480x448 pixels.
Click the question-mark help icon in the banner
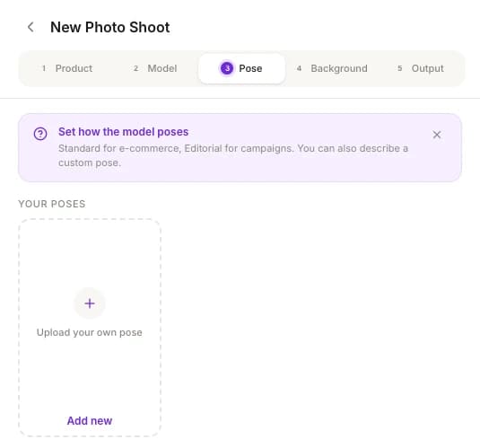click(40, 134)
